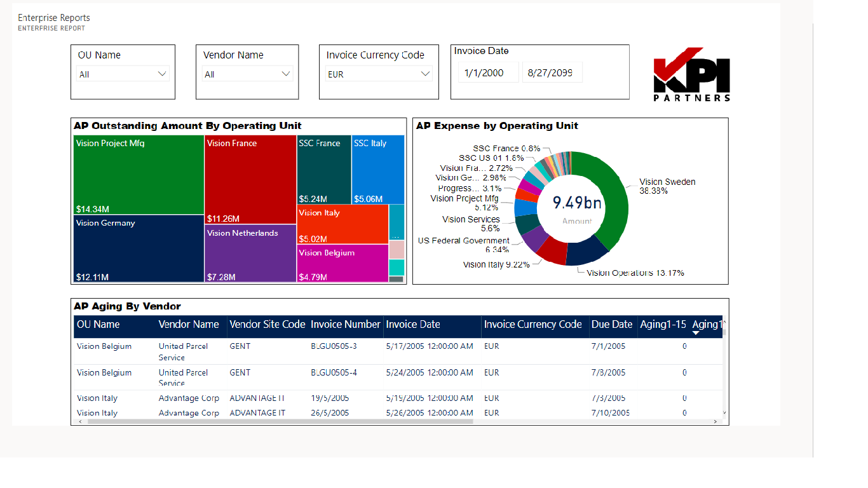This screenshot has width=868, height=488.
Task: Click US Federal Government donut label
Action: (x=464, y=245)
